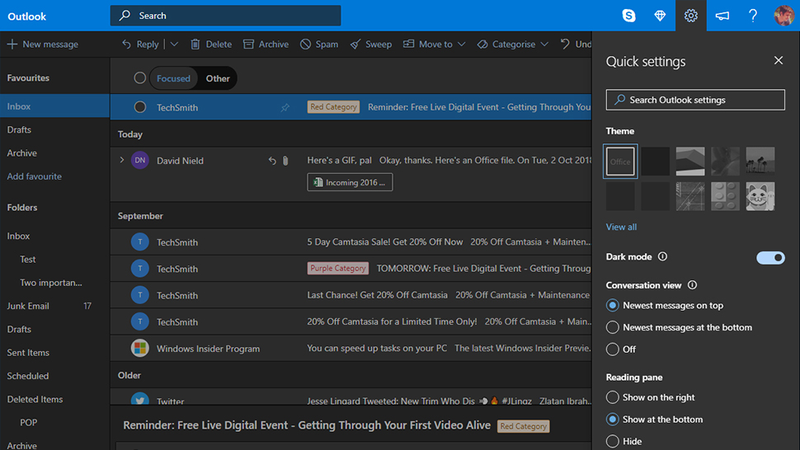Viewport: 800px width, 450px height.
Task: Click the Conversation view info icon
Action: (692, 285)
